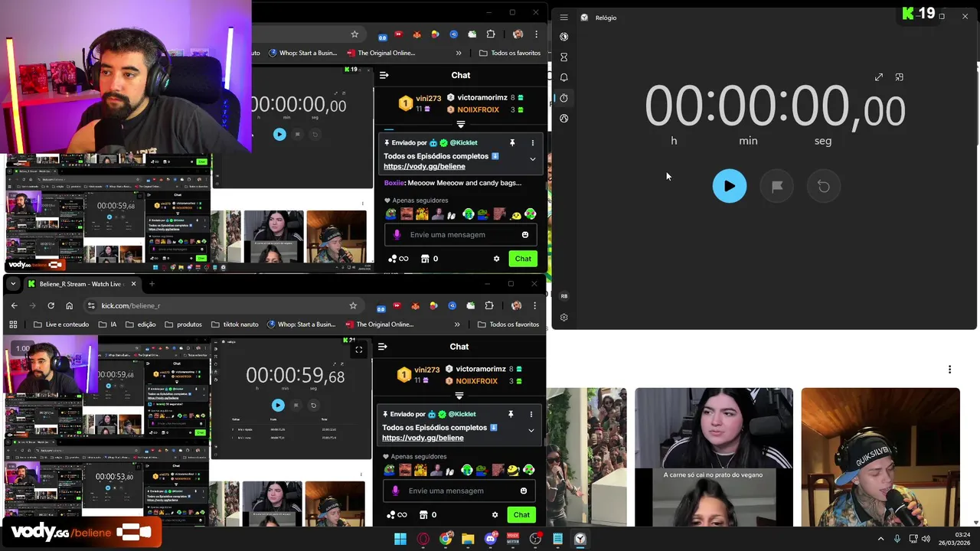This screenshot has width=980, height=551.
Task: Open the emoji picker in lower chat input
Action: (x=524, y=491)
